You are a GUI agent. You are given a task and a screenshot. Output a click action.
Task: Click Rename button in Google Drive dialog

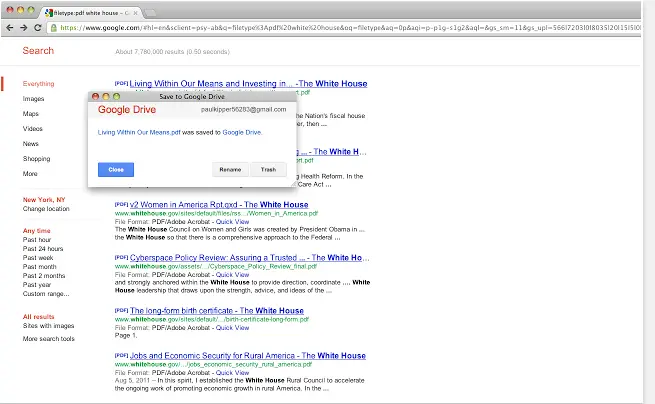coord(230,170)
